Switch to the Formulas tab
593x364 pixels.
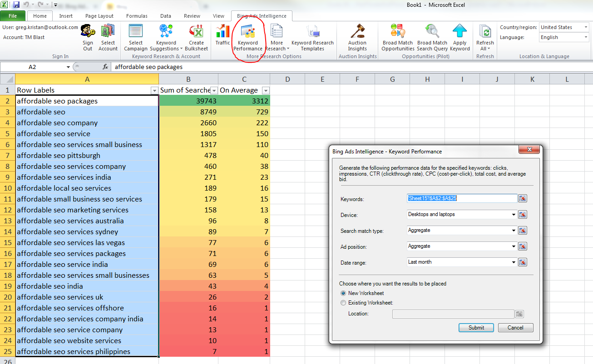(137, 16)
